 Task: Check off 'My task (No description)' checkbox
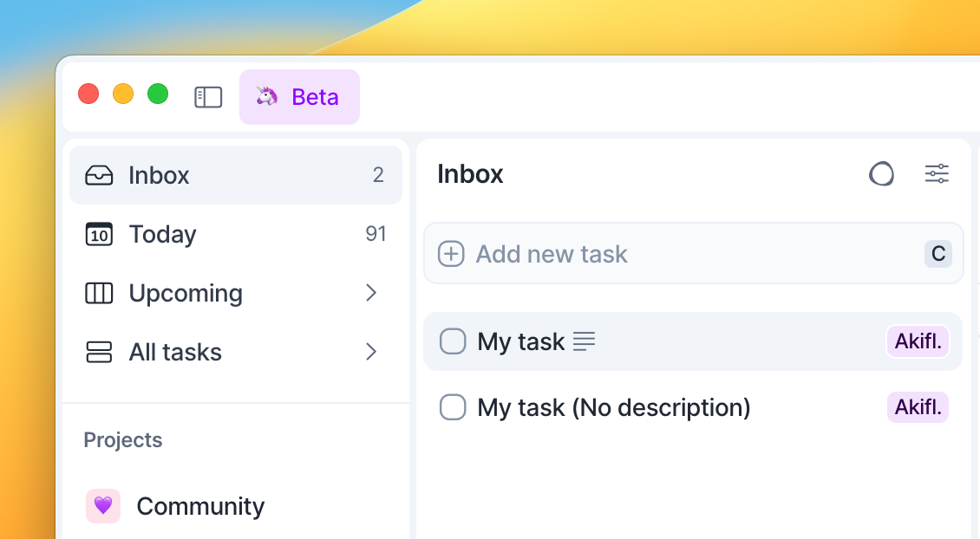[x=453, y=407]
